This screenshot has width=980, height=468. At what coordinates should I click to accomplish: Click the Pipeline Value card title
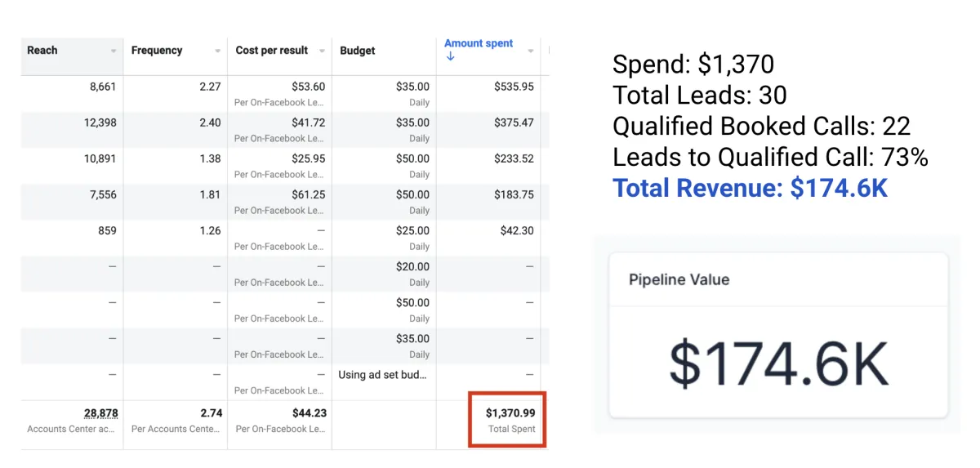679,279
